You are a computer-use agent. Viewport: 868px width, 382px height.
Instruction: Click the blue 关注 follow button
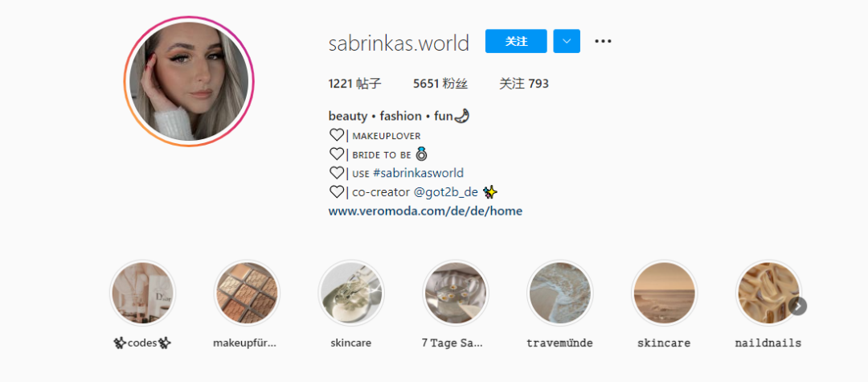click(x=516, y=41)
